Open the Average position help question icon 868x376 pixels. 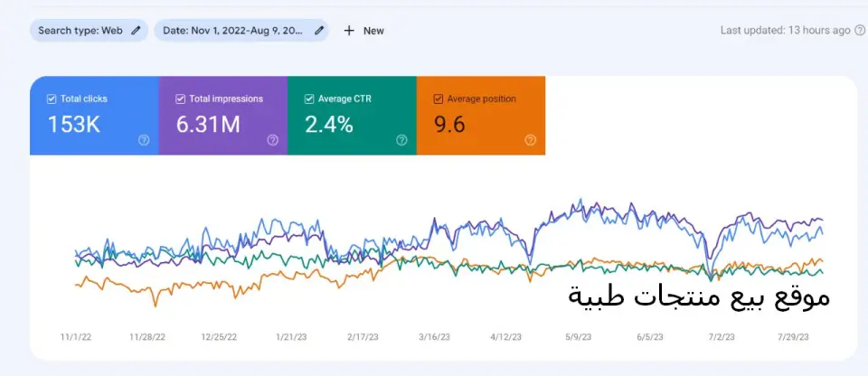531,140
